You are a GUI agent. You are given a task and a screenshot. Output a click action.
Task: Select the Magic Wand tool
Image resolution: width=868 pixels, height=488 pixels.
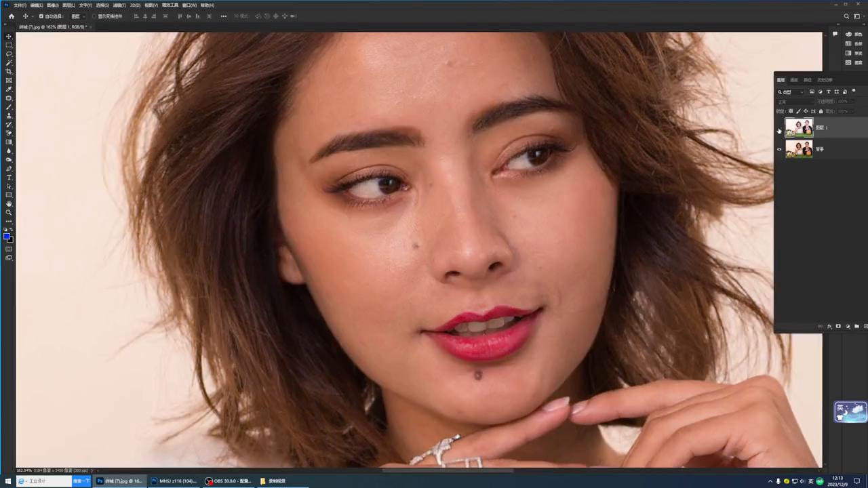[9, 62]
